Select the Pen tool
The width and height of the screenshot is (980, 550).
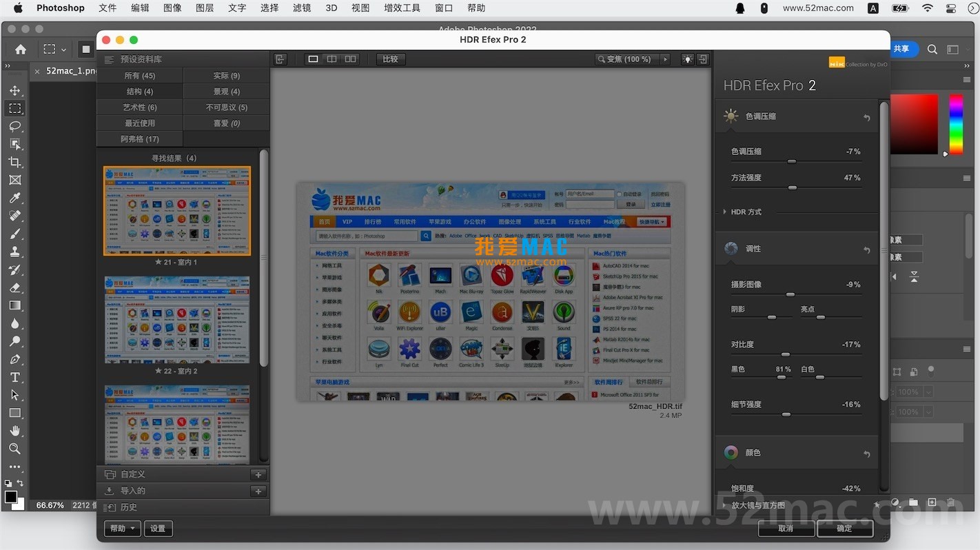click(x=15, y=359)
